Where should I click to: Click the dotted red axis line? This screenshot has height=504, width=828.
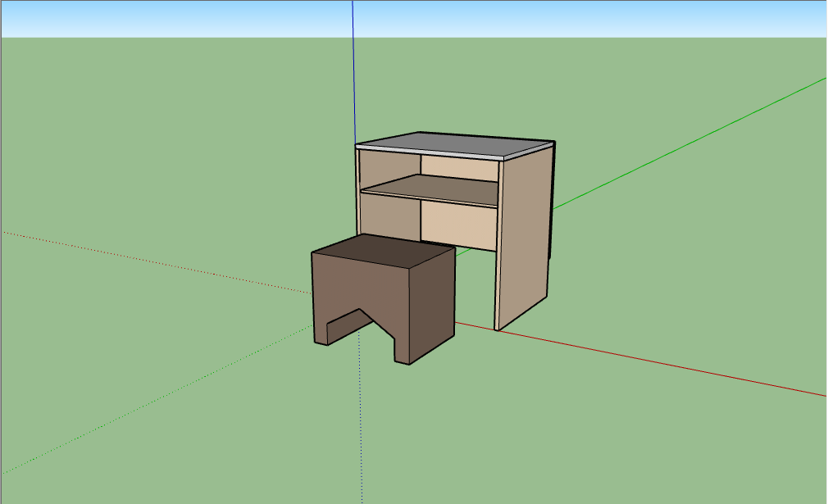pyautogui.click(x=164, y=261)
